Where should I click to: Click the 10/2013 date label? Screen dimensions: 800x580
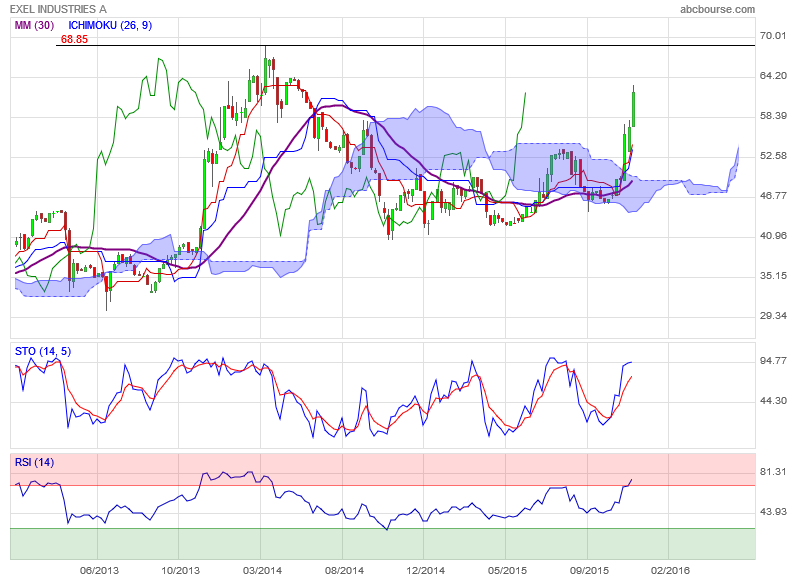[181, 570]
